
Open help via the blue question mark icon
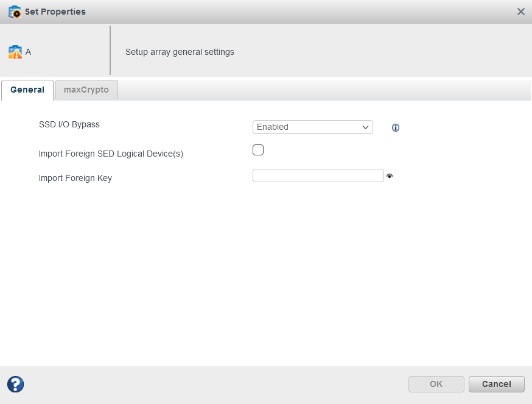coord(15,384)
